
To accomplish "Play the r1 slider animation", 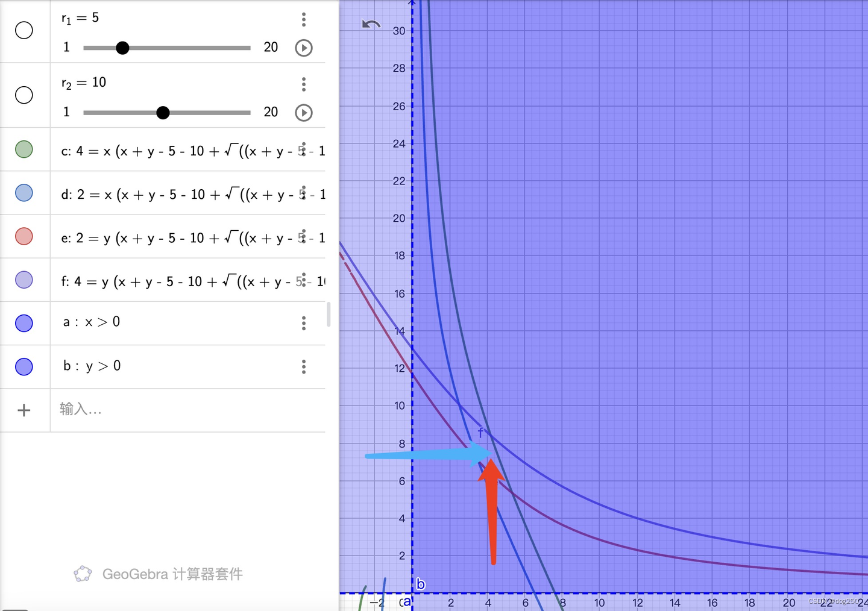I will 304,48.
